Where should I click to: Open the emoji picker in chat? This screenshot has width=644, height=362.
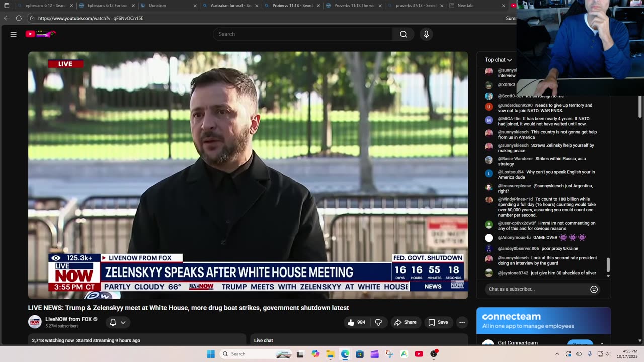[x=594, y=289]
